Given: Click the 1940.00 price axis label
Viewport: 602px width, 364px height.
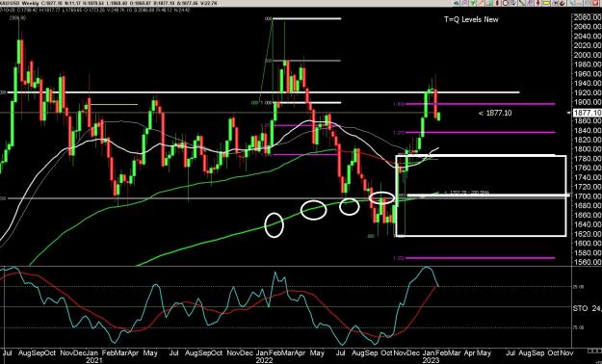Looking at the screenshot, I should click(x=587, y=84).
